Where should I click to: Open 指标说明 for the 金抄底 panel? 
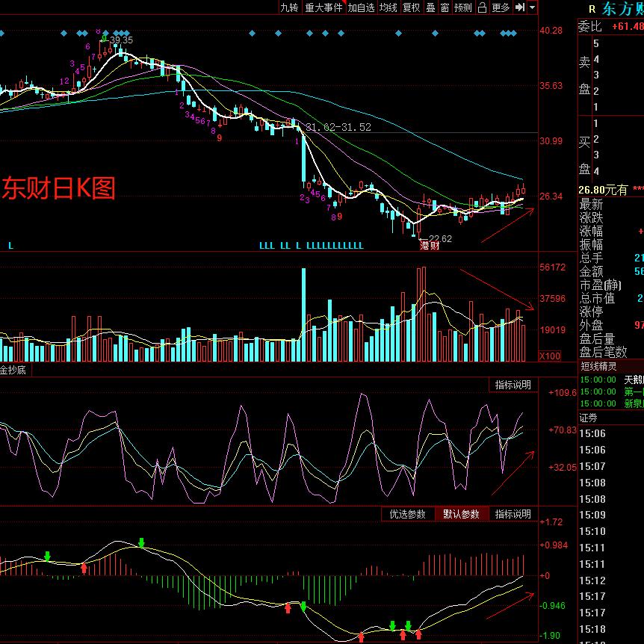click(x=513, y=385)
